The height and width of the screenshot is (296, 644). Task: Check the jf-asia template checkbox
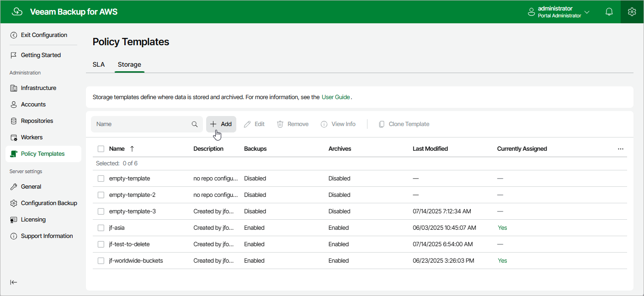click(x=101, y=228)
